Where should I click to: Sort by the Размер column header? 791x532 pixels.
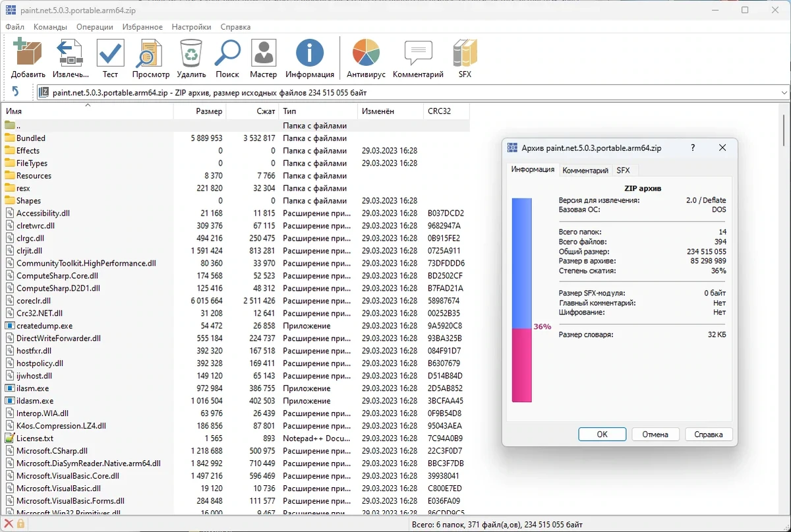tap(200, 111)
